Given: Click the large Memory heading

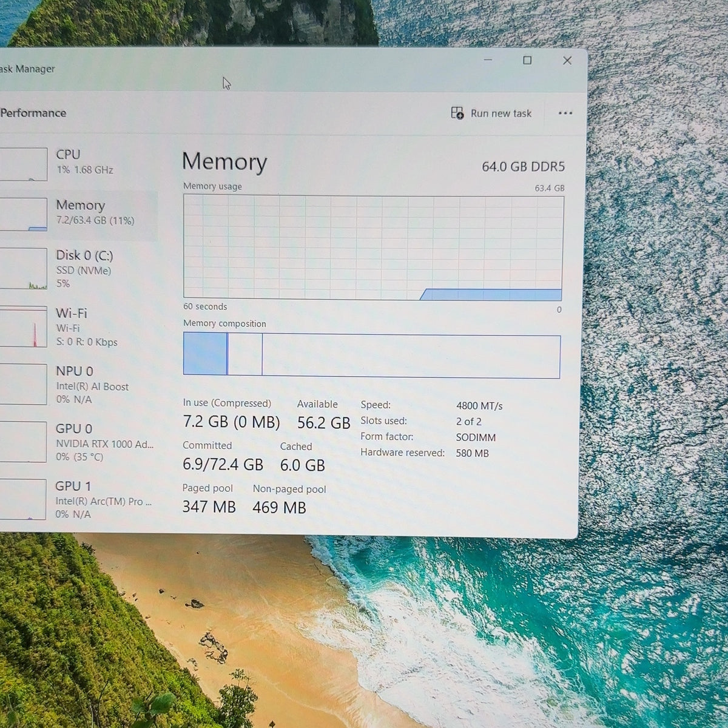Looking at the screenshot, I should pyautogui.click(x=224, y=162).
